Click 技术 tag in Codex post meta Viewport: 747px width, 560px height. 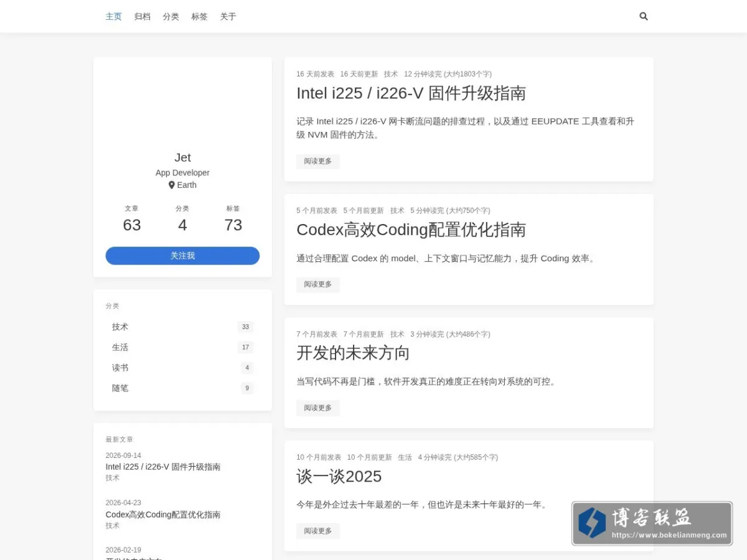point(397,211)
